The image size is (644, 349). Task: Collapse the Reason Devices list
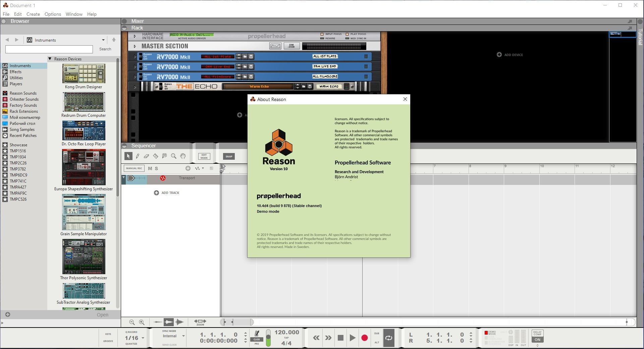tap(50, 59)
